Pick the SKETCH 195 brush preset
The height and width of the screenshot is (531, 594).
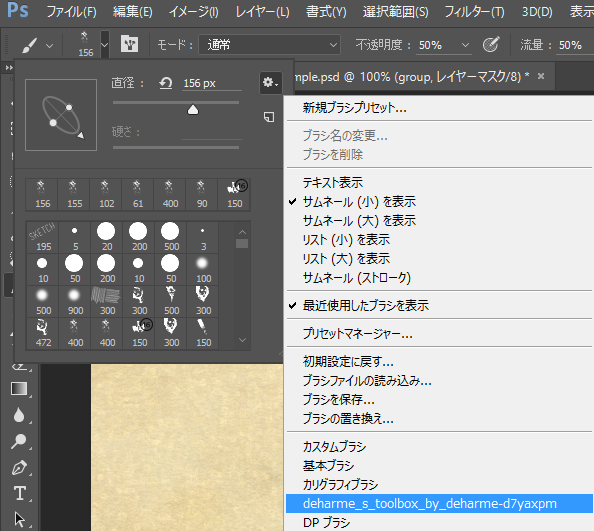(x=42, y=237)
